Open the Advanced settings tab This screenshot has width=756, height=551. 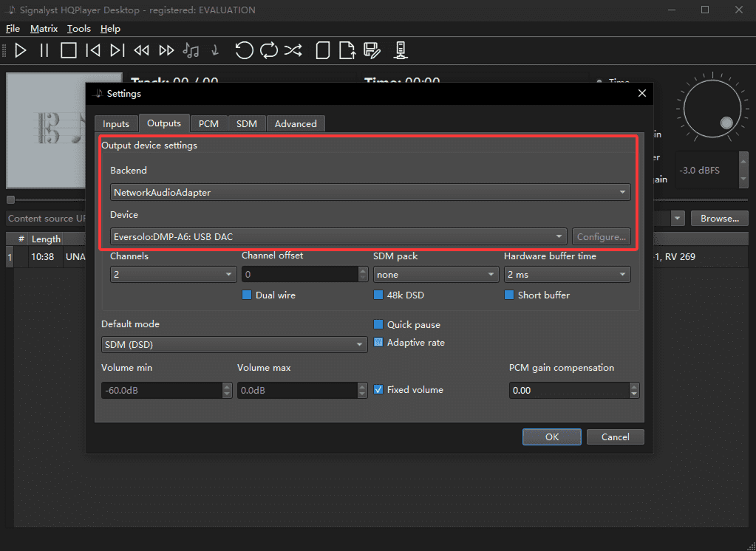pos(296,123)
